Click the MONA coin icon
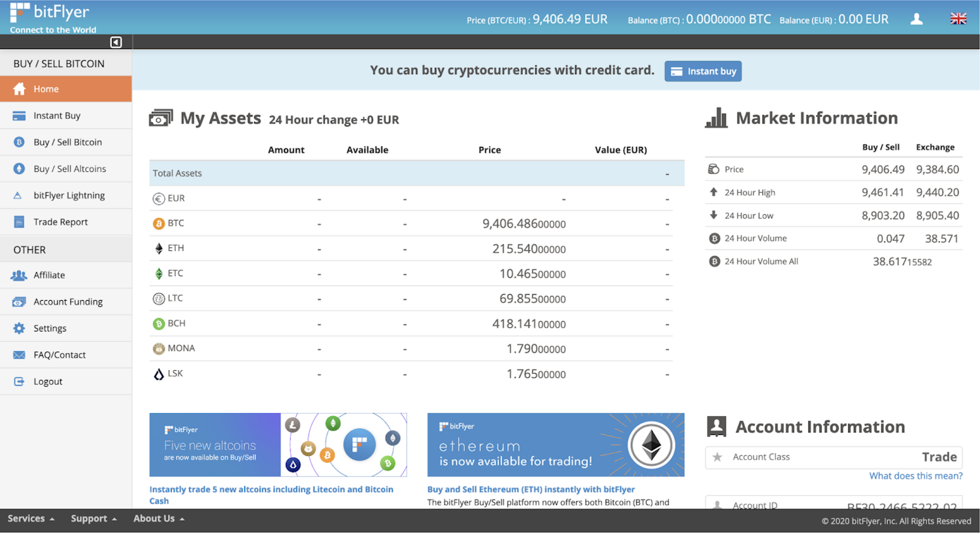980x533 pixels. tap(159, 349)
